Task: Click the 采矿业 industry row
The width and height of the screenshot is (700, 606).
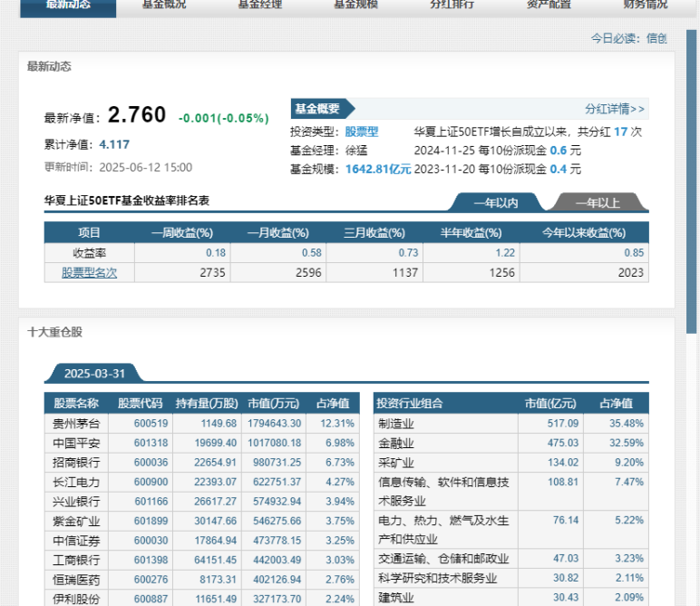Action: [511, 462]
